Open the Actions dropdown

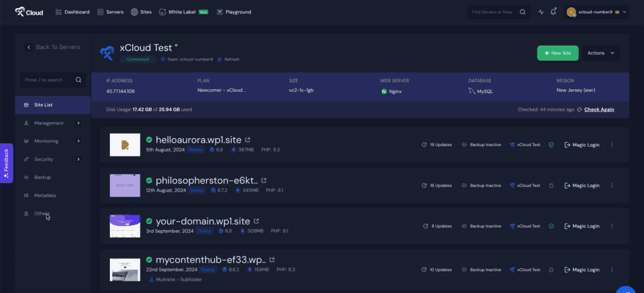coord(600,53)
